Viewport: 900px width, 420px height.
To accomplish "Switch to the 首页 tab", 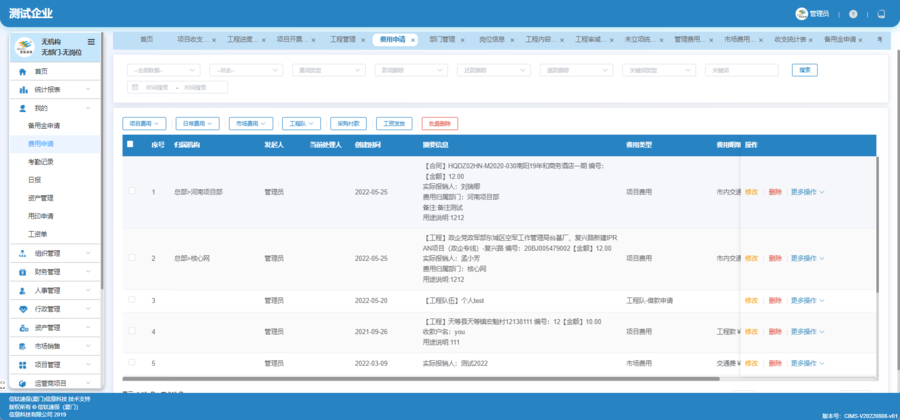I will coord(147,40).
